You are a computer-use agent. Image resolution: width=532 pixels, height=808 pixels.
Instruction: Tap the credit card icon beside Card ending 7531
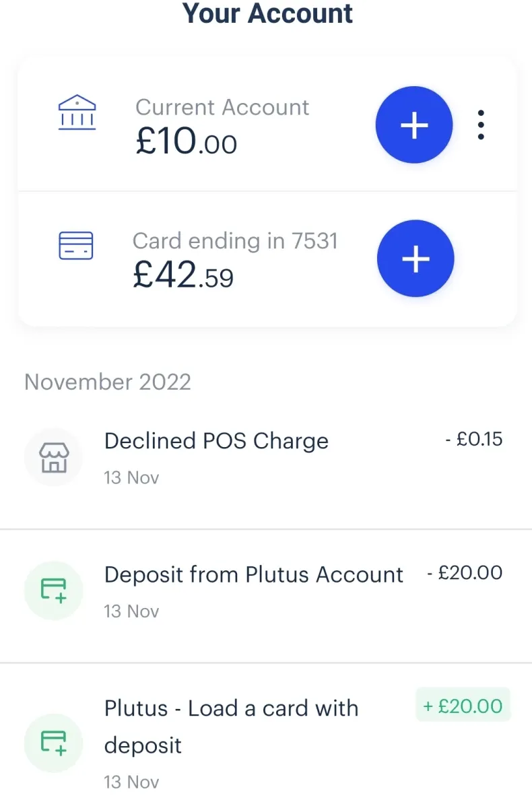click(x=76, y=246)
